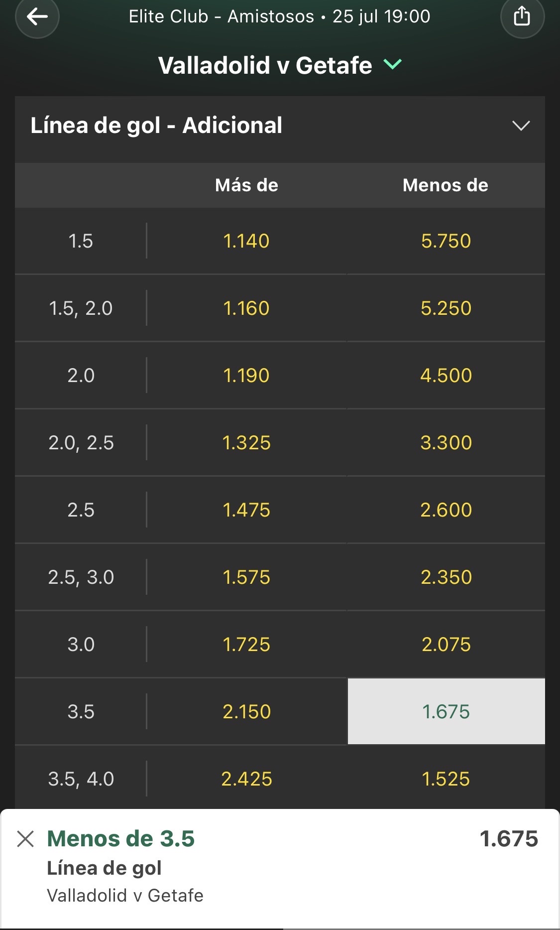560x930 pixels.
Task: Tap Más de 2.5 odds 1.475
Action: pyautogui.click(x=246, y=510)
